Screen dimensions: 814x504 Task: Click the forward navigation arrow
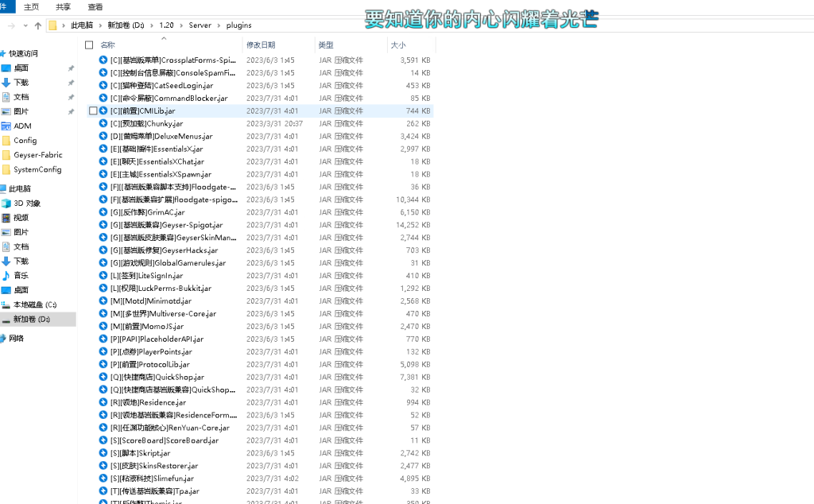pyautogui.click(x=11, y=25)
